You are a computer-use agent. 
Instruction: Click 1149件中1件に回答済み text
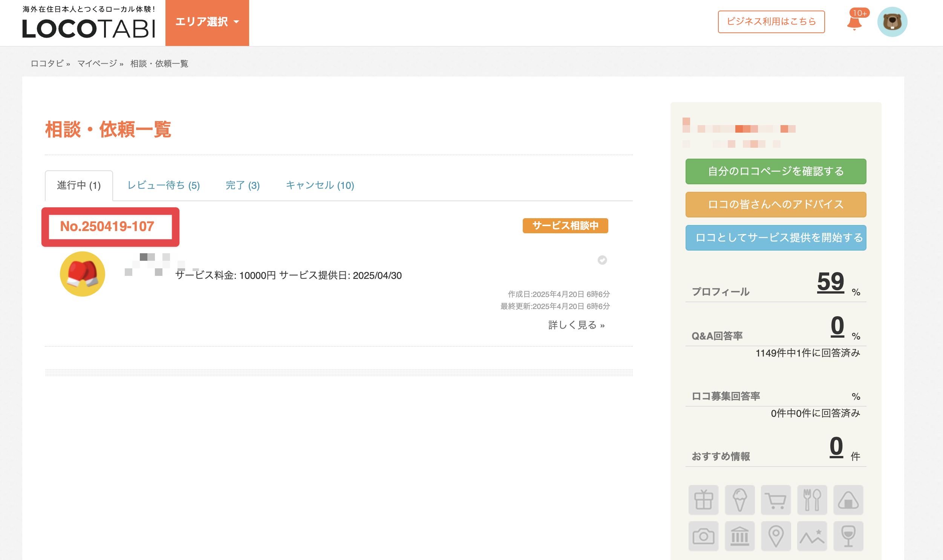(x=808, y=353)
